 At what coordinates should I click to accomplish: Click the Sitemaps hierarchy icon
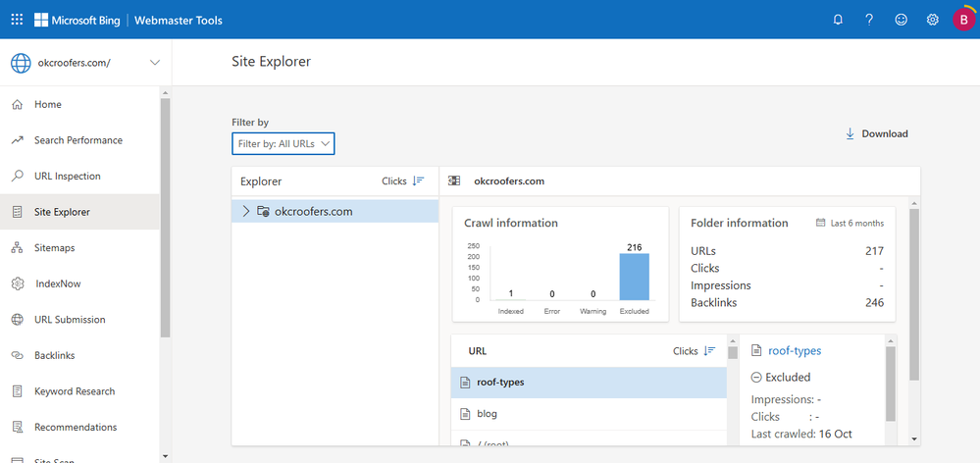pos(18,248)
